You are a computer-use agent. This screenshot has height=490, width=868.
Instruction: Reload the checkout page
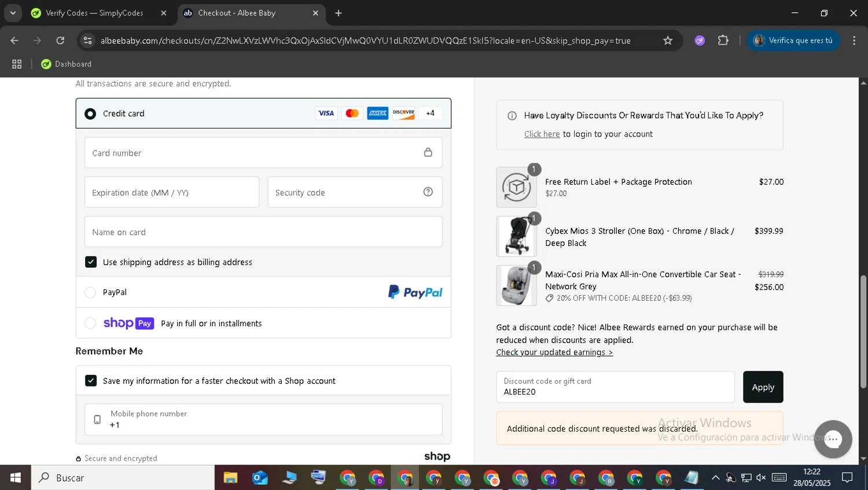[60, 40]
